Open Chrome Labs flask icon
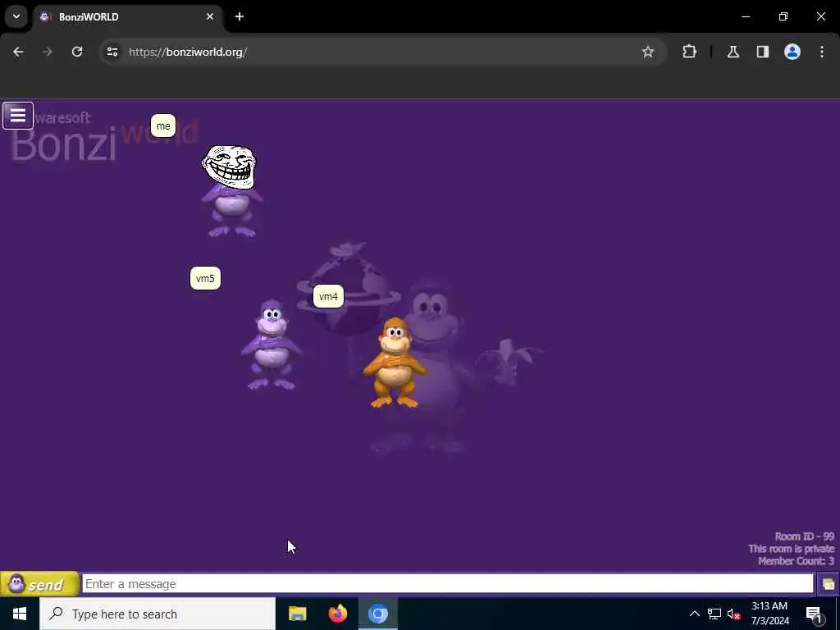 click(x=733, y=52)
